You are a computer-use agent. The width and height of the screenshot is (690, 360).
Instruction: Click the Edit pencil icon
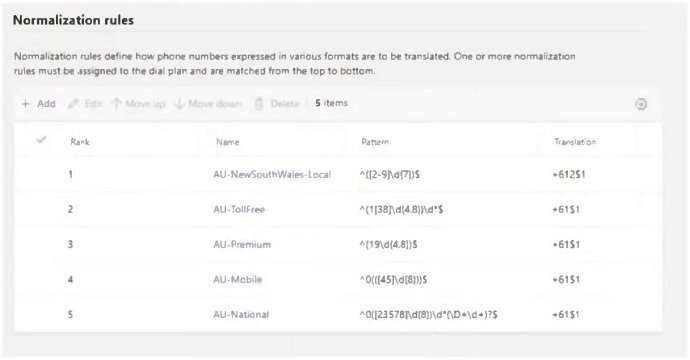tap(73, 104)
